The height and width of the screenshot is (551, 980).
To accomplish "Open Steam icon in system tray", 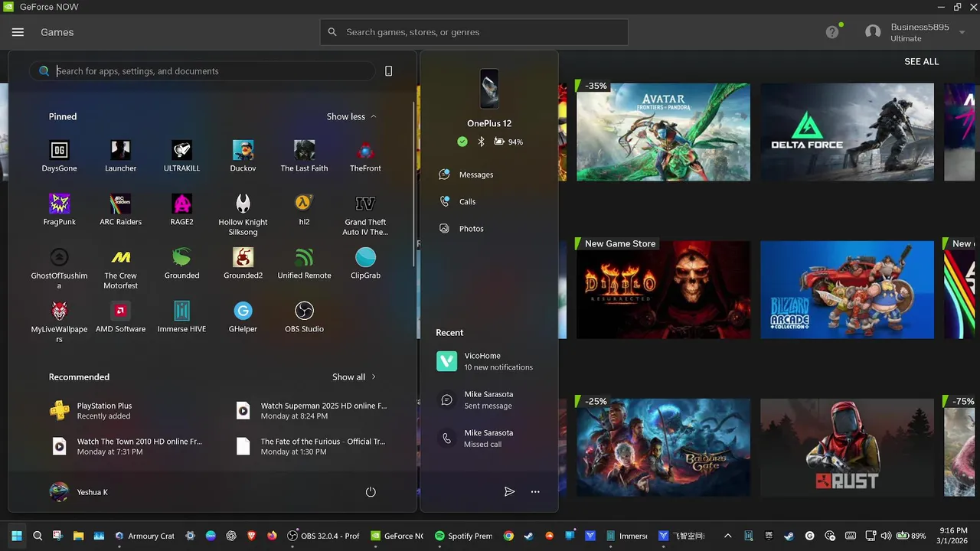I will click(x=789, y=536).
